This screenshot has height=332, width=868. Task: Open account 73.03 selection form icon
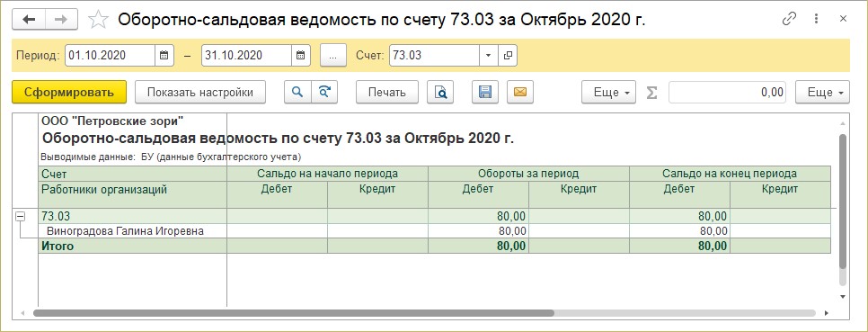[x=508, y=56]
